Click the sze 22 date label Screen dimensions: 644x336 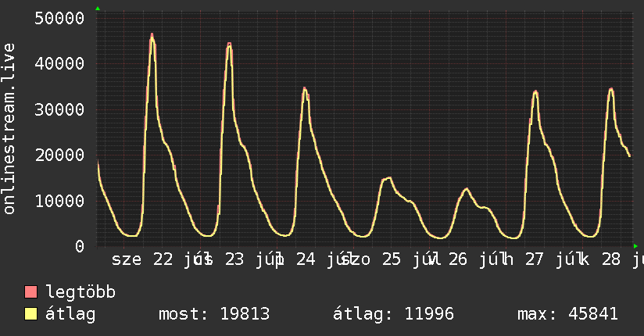pos(142,259)
